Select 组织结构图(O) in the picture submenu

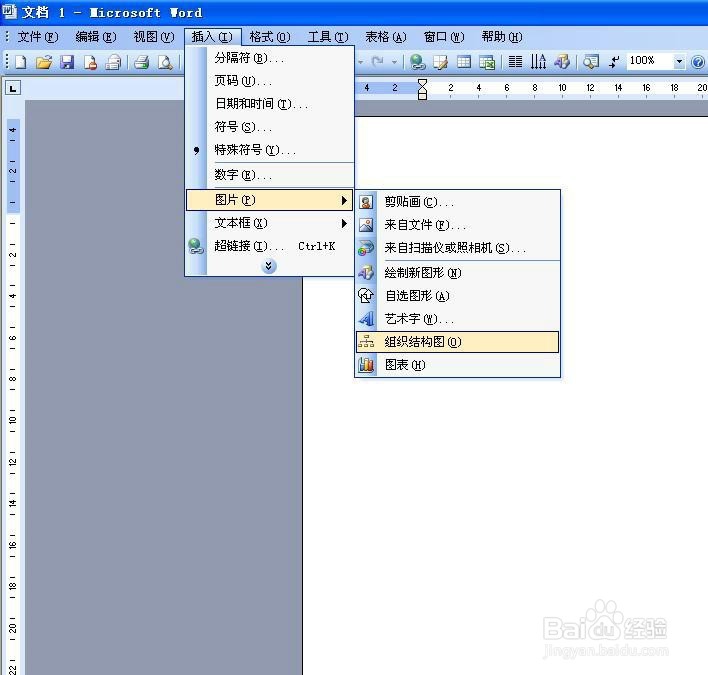[x=457, y=342]
